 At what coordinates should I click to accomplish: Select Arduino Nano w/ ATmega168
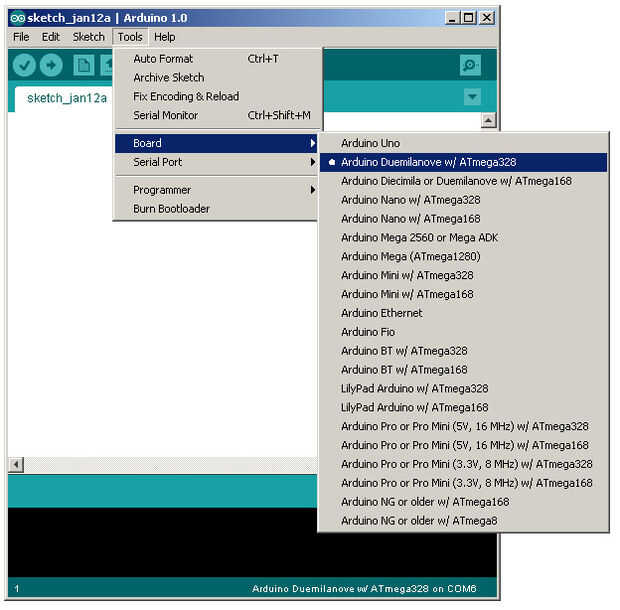coord(463,219)
